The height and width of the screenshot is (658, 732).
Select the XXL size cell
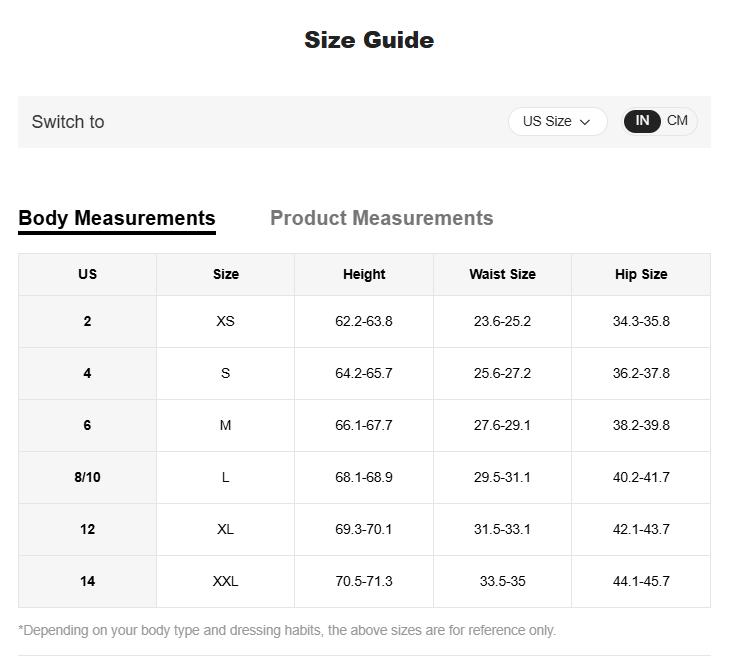pos(225,581)
